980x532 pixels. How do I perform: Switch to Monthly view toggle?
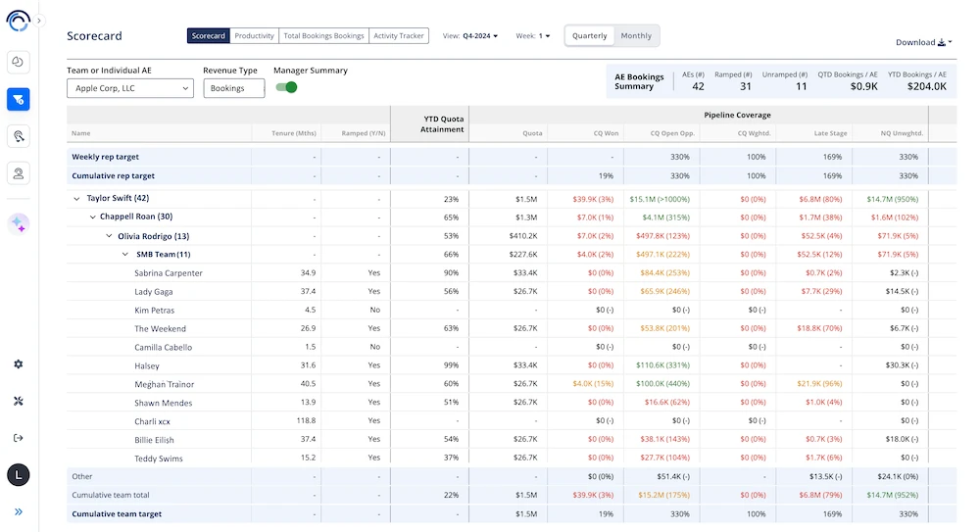pyautogui.click(x=636, y=36)
